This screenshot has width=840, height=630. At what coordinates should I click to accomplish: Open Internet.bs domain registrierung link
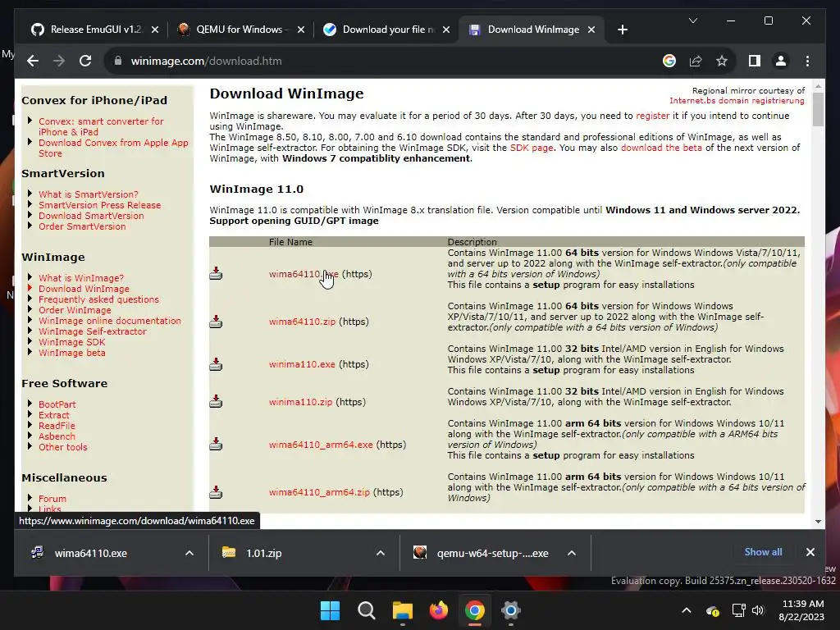point(737,101)
